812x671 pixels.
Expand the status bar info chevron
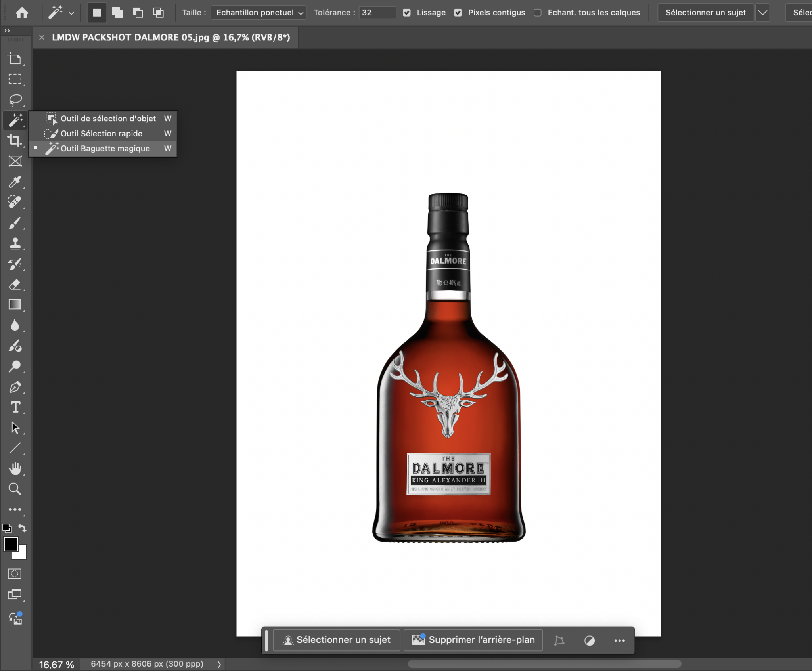219,664
